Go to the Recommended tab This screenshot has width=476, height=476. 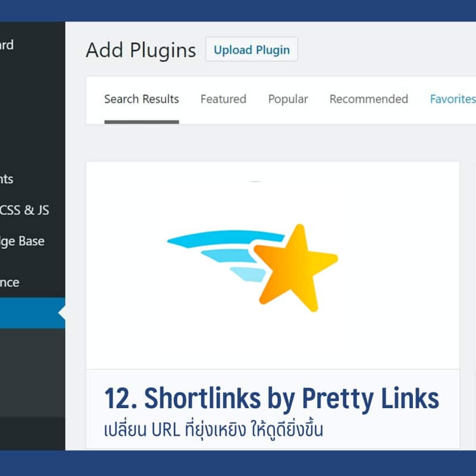point(368,99)
